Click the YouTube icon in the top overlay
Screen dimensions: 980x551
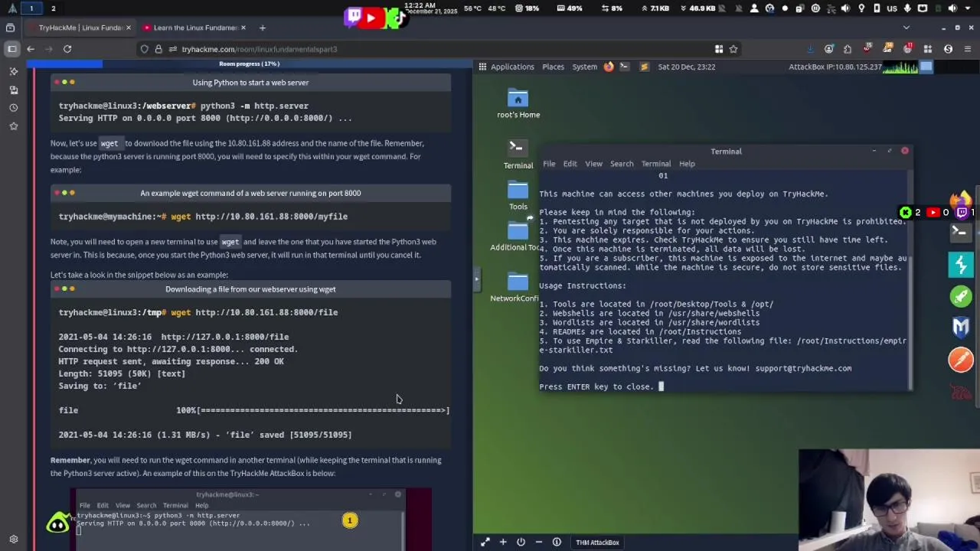coord(371,17)
